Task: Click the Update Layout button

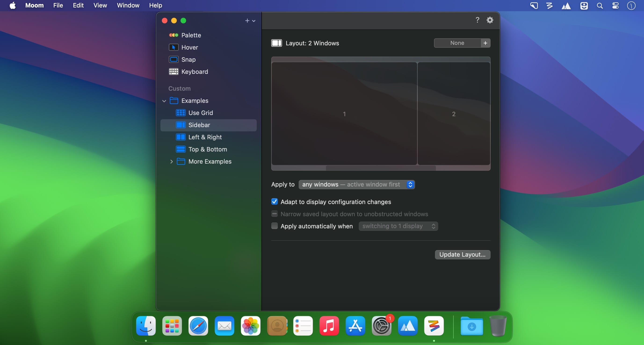Action: 462,255
